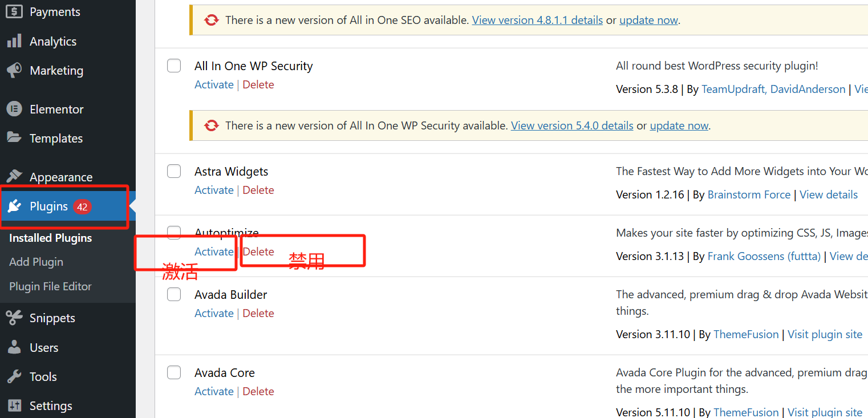Tick the All In One WP Security checkbox
868x418 pixels.
click(174, 66)
